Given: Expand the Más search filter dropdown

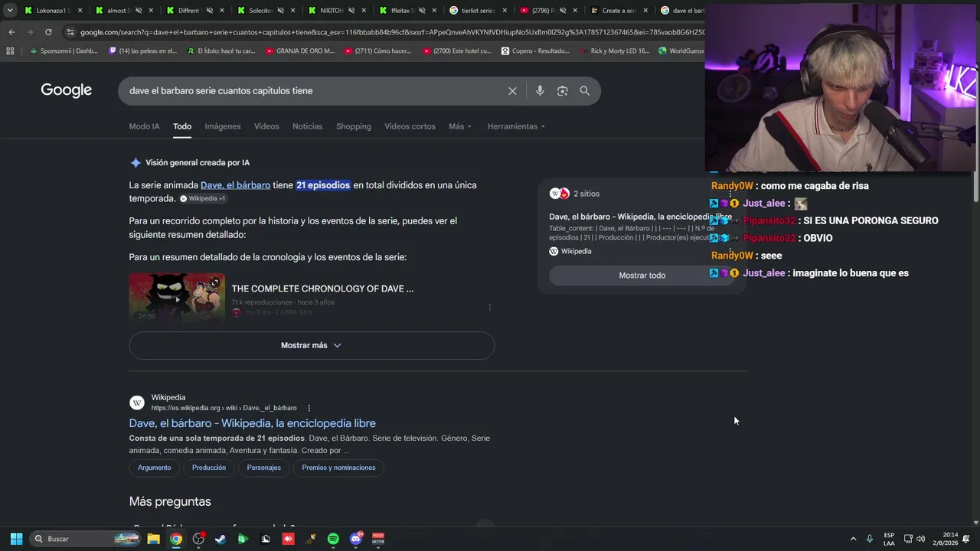Looking at the screenshot, I should [x=460, y=126].
